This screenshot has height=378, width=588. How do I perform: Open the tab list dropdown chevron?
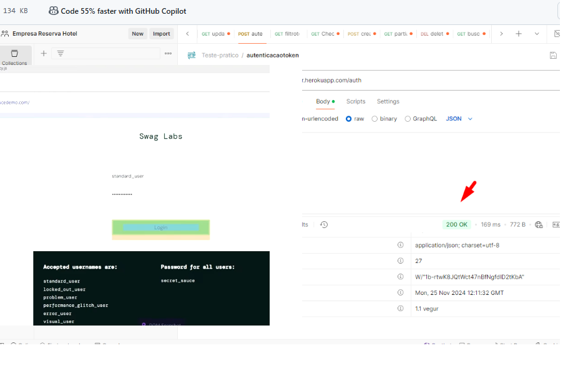coord(537,34)
